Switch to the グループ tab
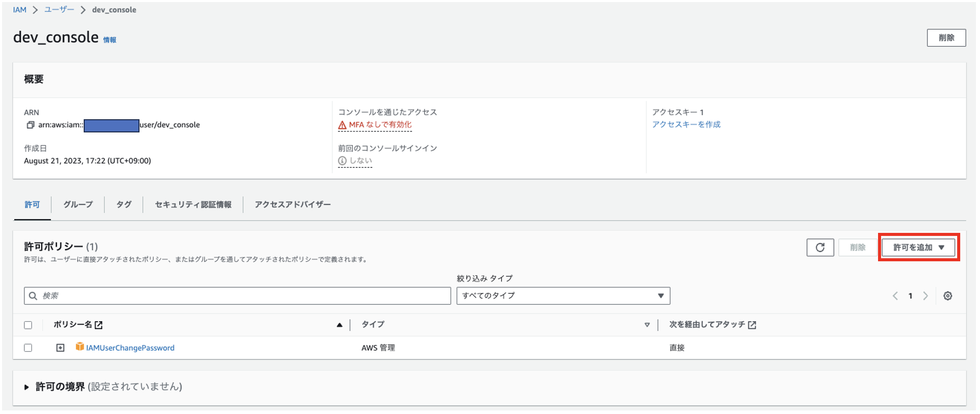The width and height of the screenshot is (980, 414). (78, 204)
